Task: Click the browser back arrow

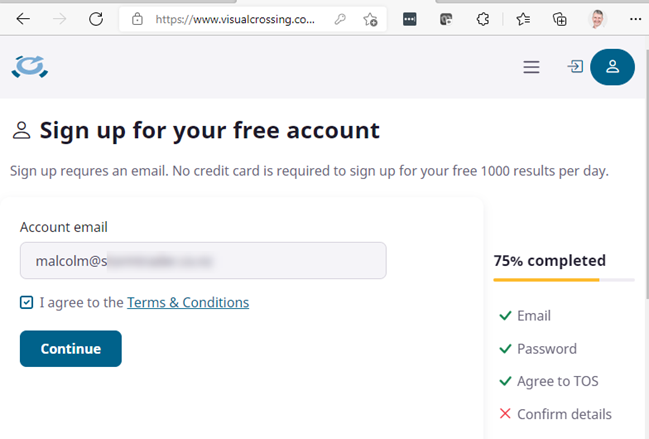Action: [23, 19]
